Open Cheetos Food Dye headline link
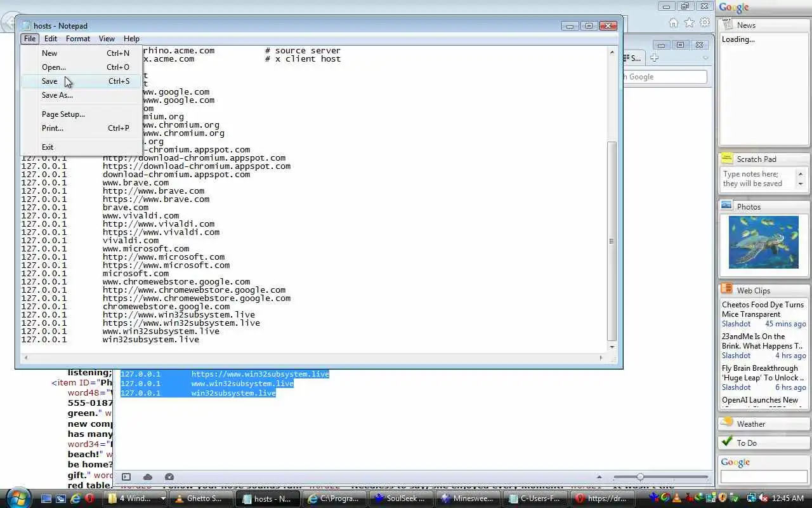This screenshot has height=508, width=812. [763, 309]
